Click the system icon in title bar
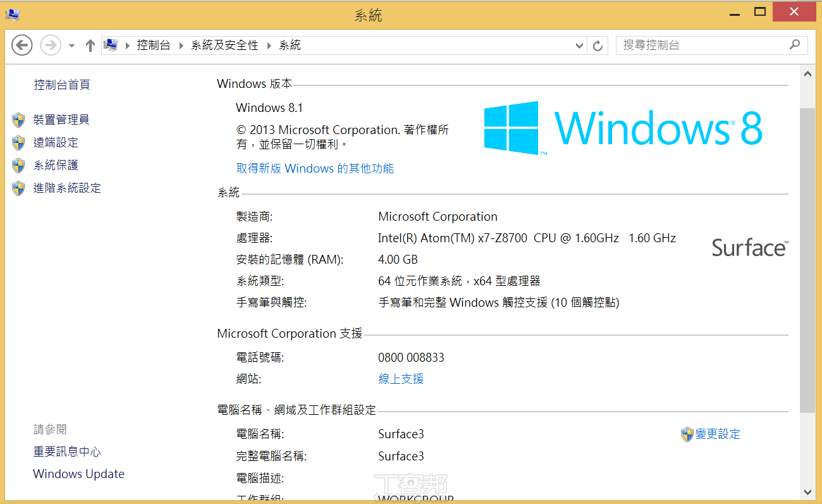 [x=12, y=13]
